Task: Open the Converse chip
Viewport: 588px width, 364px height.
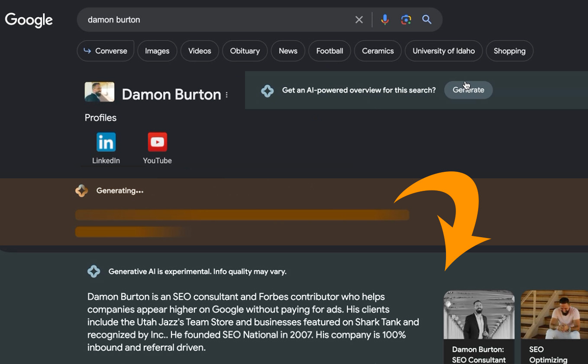Action: (106, 51)
